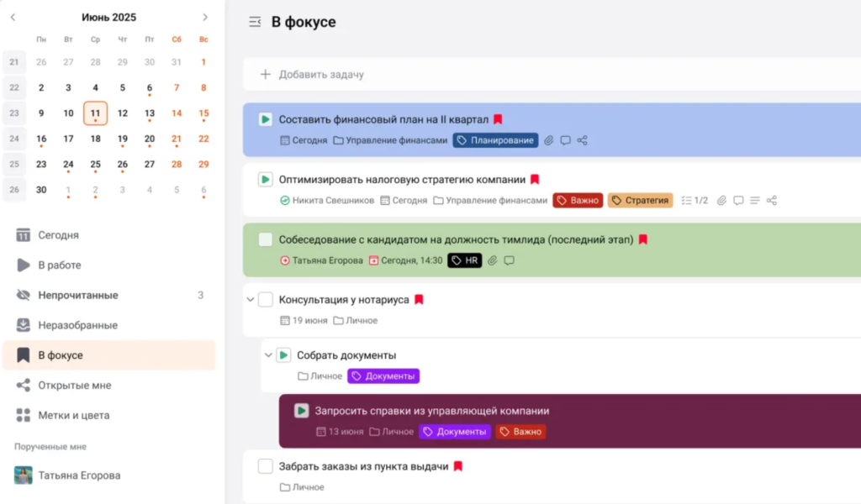861x504 pixels.
Task: Click the Стратегия tag
Action: tap(640, 201)
